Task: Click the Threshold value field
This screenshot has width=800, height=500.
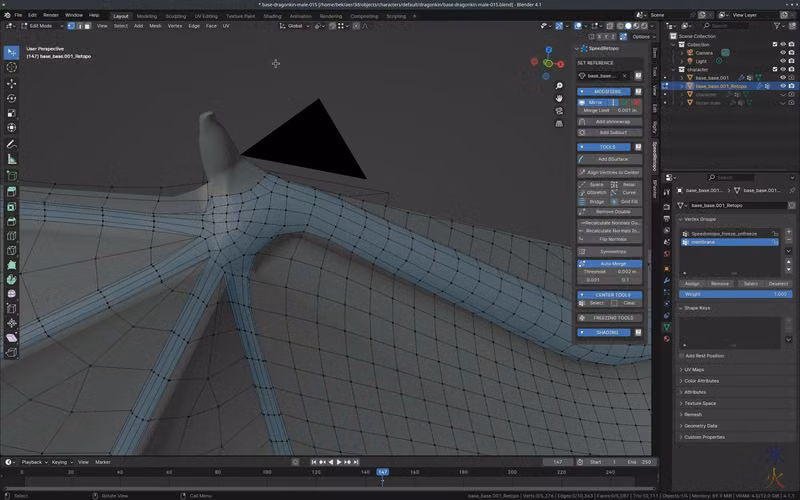Action: point(610,272)
